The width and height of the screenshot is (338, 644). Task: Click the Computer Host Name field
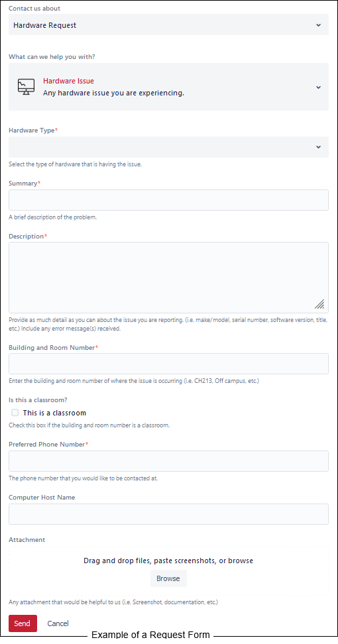point(168,514)
